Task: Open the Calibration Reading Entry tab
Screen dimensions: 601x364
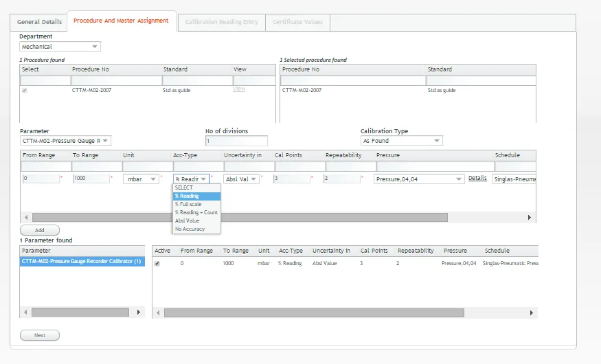Action: (x=222, y=22)
